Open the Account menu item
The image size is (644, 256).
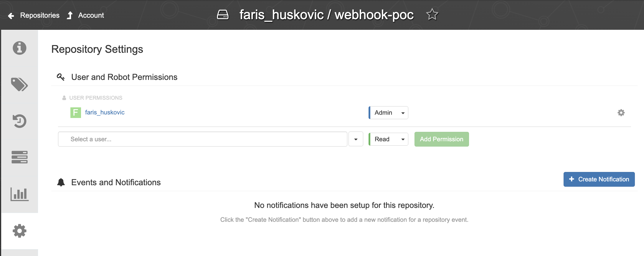pos(91,15)
